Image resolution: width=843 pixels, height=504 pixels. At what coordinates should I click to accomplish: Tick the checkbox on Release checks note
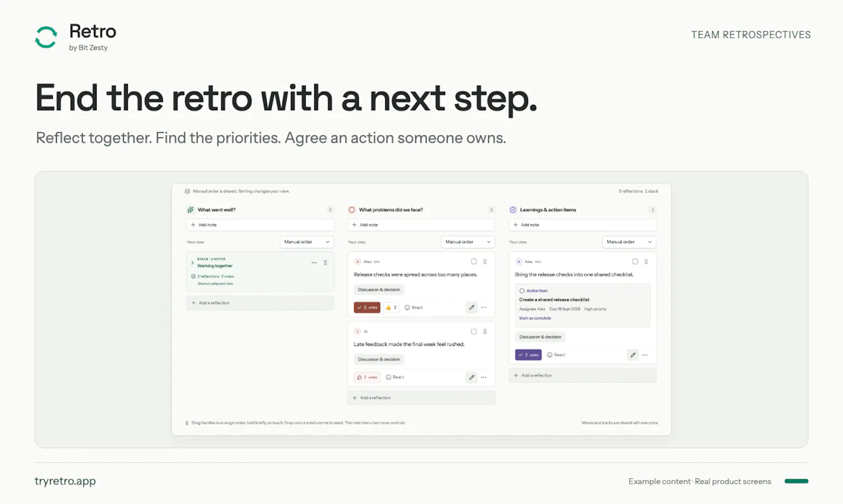(x=474, y=262)
